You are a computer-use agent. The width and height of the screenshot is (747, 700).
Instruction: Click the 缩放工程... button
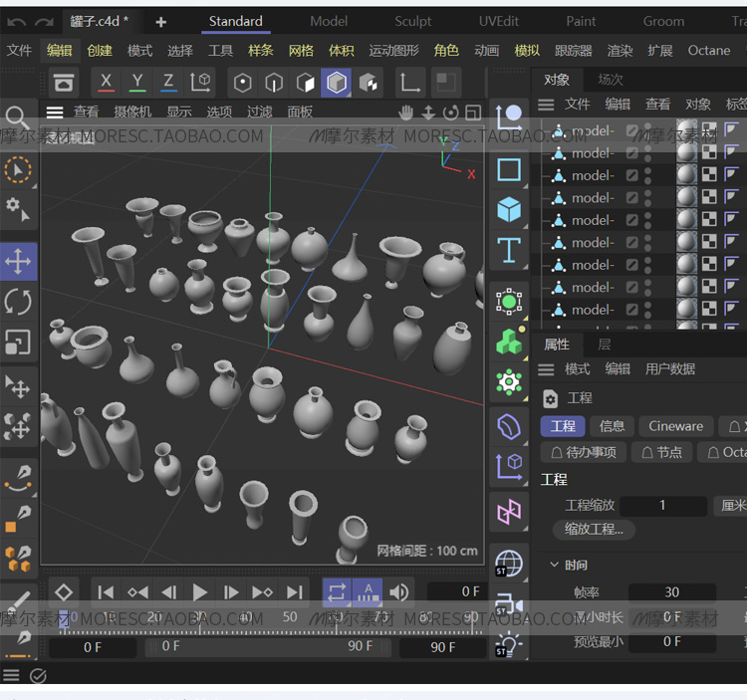pos(594,529)
